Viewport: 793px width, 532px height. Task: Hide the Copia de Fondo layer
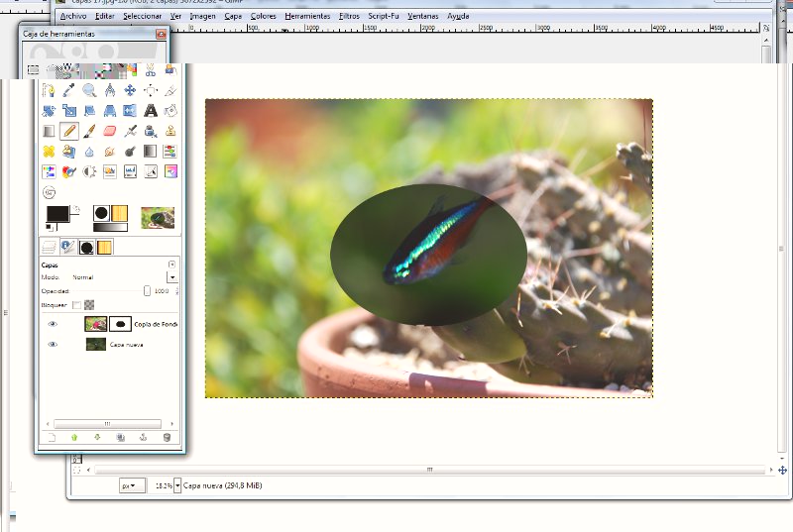tap(53, 324)
